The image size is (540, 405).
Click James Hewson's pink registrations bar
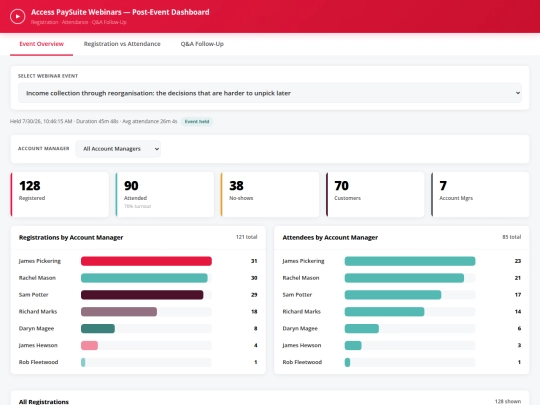[89, 345]
